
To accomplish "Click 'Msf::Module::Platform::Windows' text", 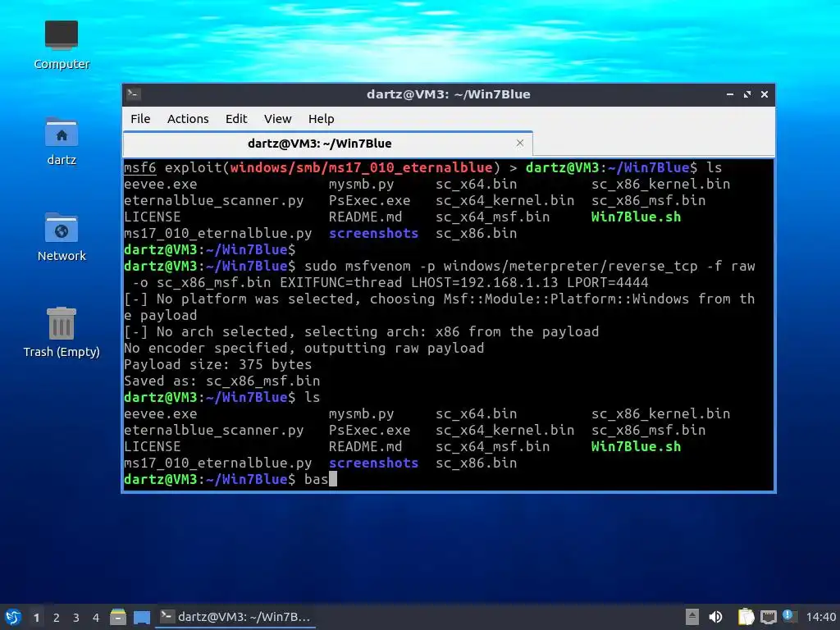I will click(x=566, y=299).
